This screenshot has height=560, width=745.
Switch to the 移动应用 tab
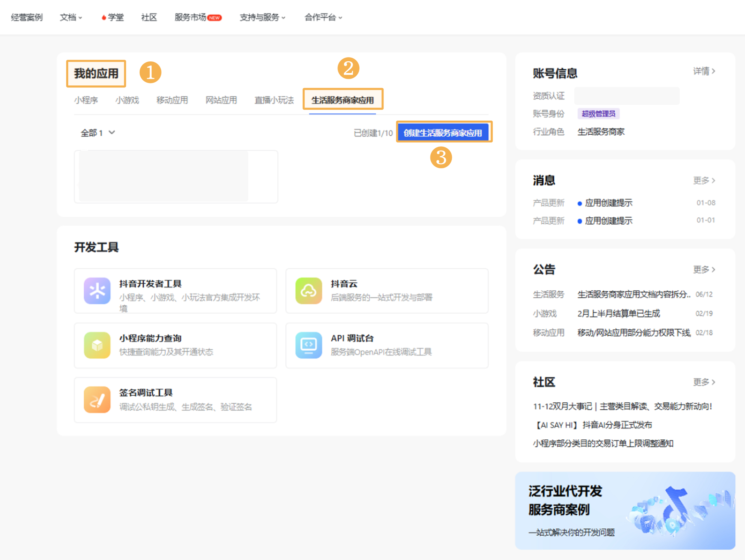tap(172, 100)
